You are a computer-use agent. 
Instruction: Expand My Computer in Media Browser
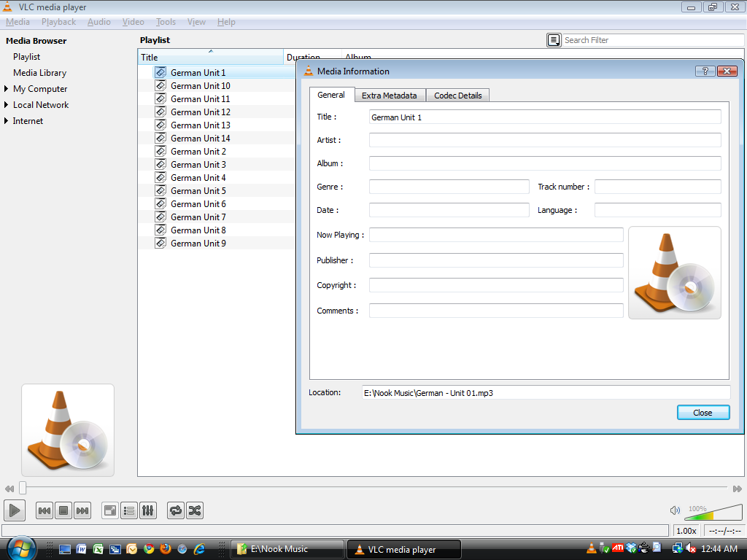click(x=7, y=89)
